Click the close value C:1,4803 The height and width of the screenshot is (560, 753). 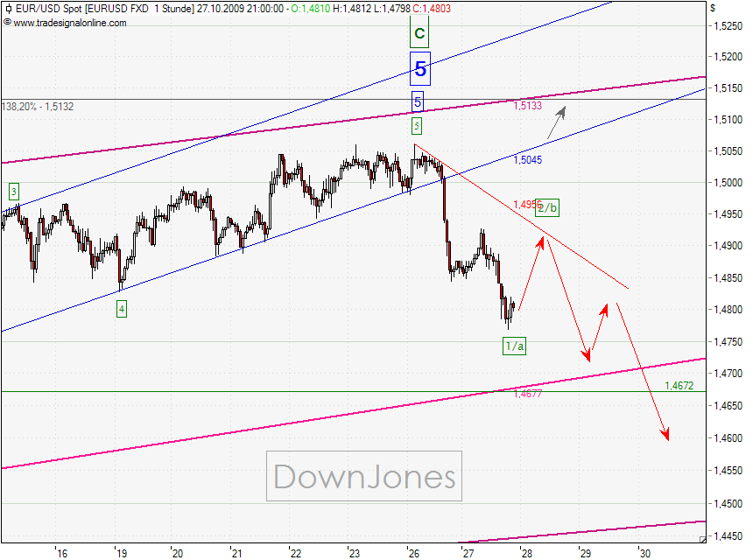(x=432, y=8)
